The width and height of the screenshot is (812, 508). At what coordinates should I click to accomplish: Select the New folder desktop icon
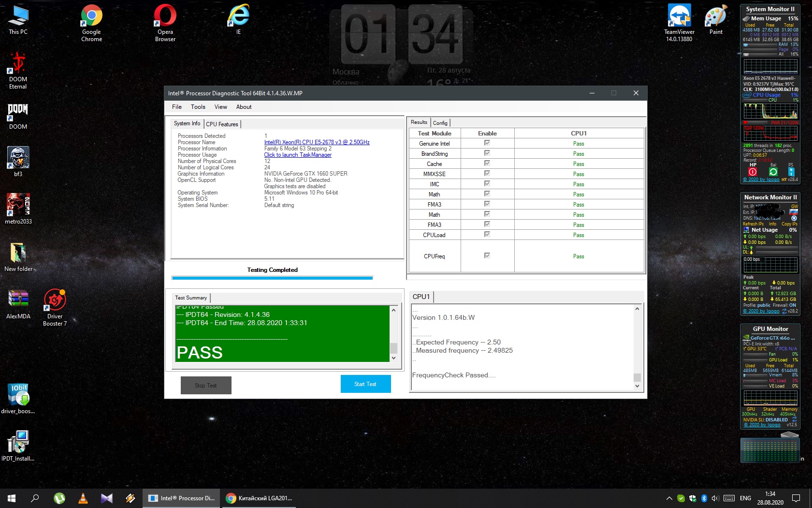(x=18, y=257)
